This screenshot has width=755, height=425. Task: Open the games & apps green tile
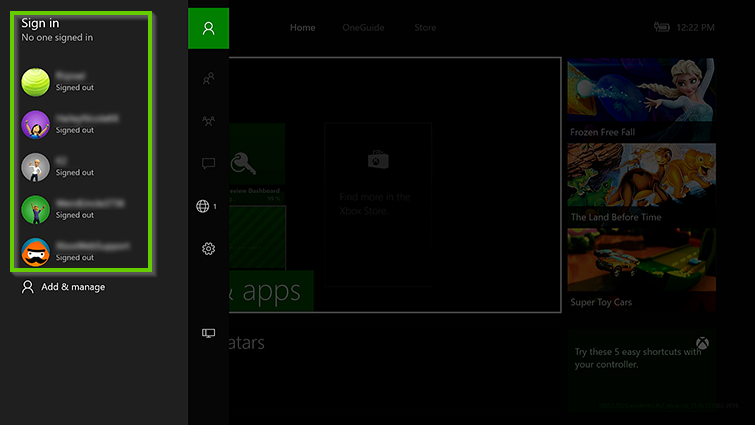pyautogui.click(x=272, y=291)
